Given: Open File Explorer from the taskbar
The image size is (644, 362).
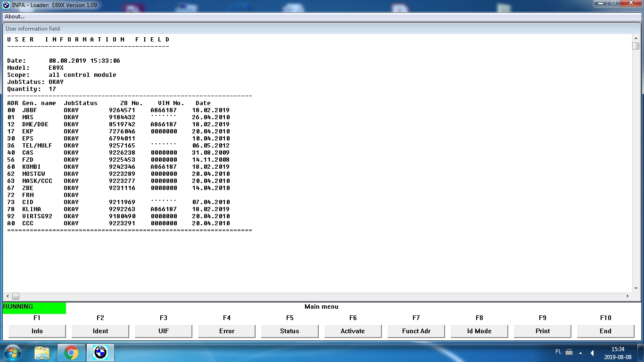Looking at the screenshot, I should [42, 353].
